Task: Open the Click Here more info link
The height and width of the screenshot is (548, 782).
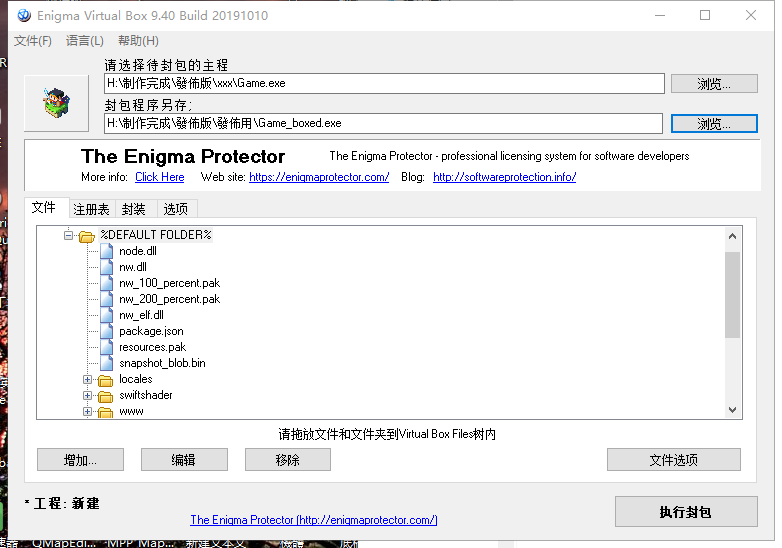Action: pos(160,177)
